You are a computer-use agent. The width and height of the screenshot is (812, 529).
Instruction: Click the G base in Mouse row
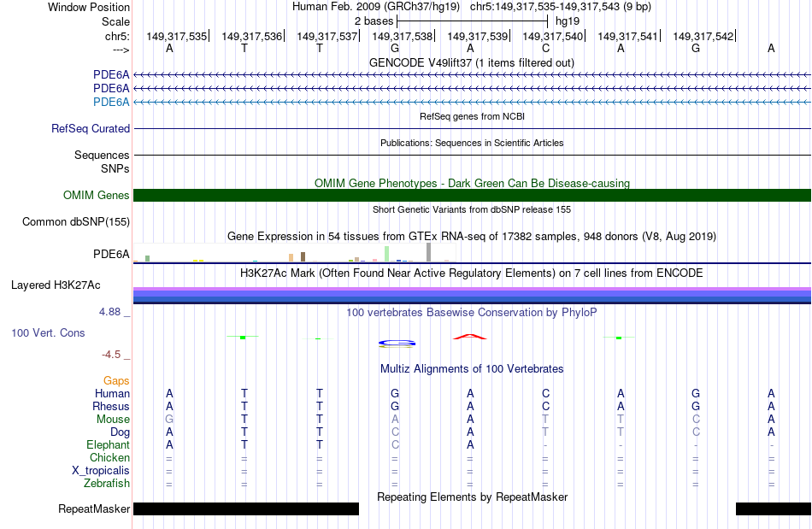tap(169, 420)
